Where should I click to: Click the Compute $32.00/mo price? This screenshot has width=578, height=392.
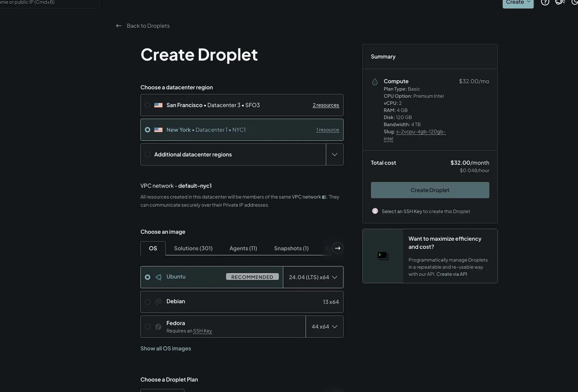pyautogui.click(x=474, y=81)
